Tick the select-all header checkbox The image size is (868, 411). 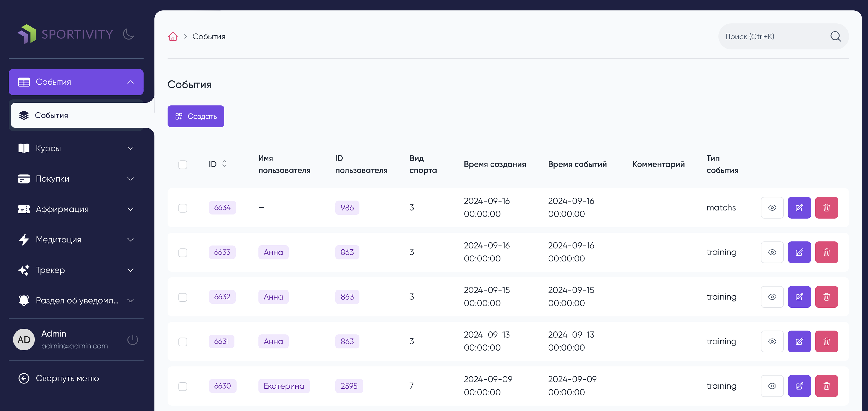tap(183, 164)
